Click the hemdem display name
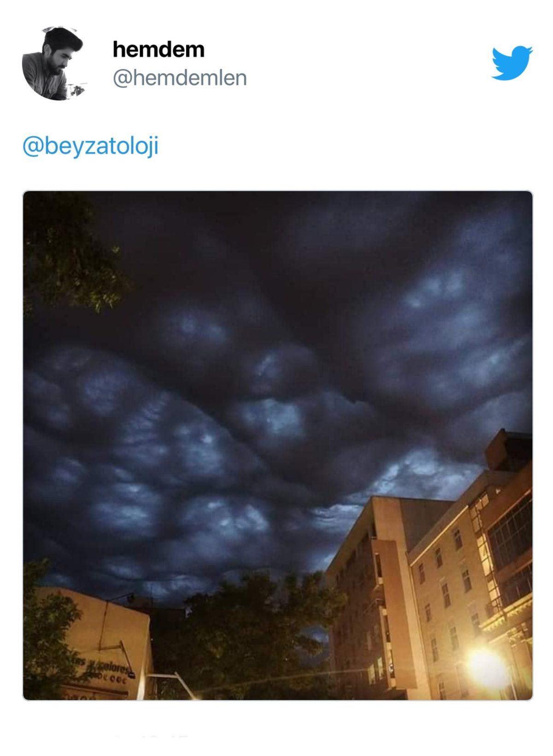The width and height of the screenshot is (553, 756). (x=159, y=49)
